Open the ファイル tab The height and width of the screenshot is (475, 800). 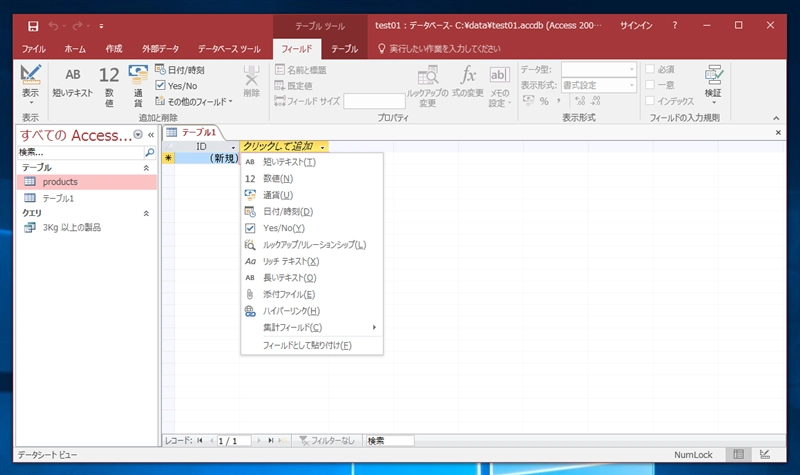pos(34,49)
